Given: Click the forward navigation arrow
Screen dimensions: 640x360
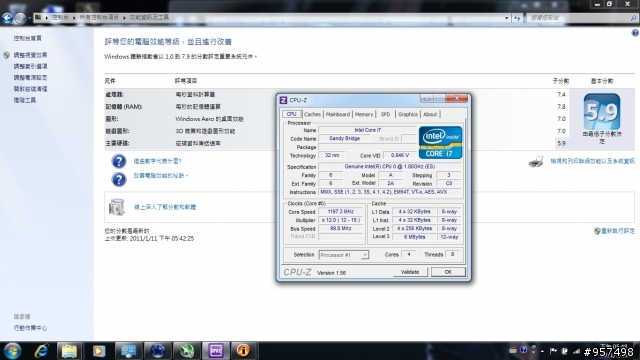Looking at the screenshot, I should (20, 18).
